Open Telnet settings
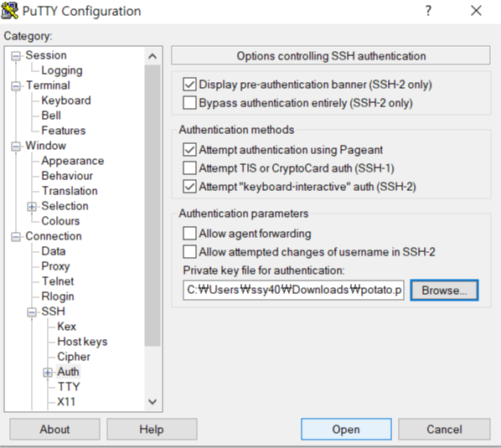This screenshot has width=501, height=448. click(x=58, y=281)
